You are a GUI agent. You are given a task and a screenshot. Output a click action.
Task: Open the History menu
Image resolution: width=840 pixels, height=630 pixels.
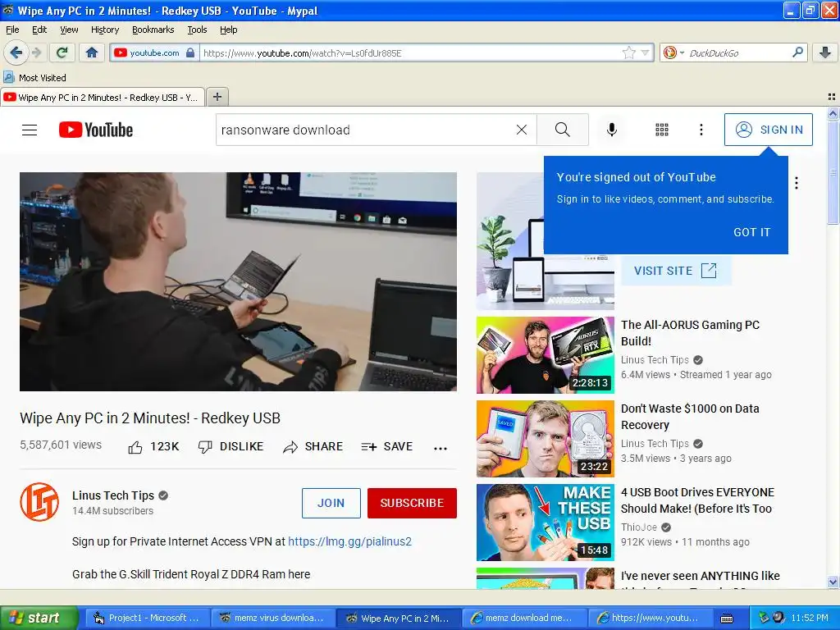click(105, 30)
